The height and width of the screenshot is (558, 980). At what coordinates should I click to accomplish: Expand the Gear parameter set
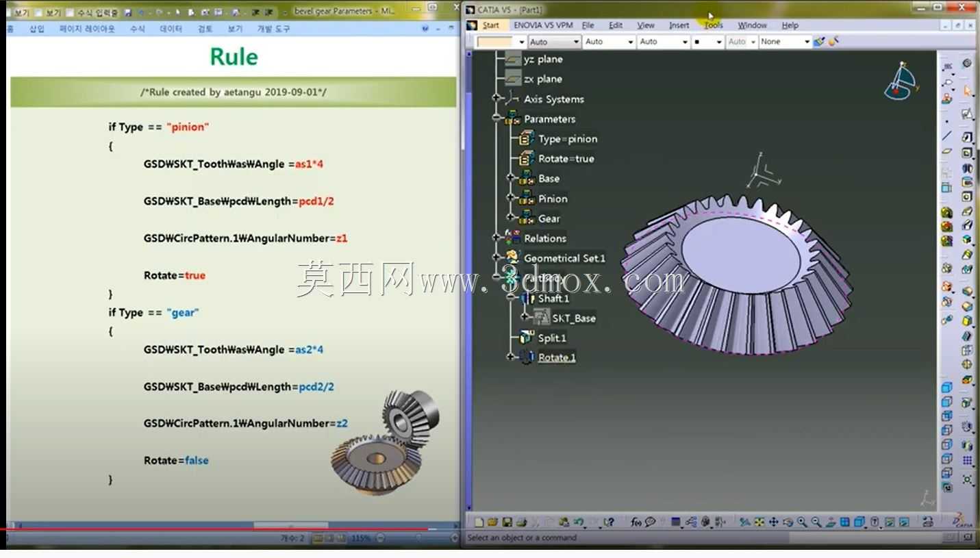(511, 218)
